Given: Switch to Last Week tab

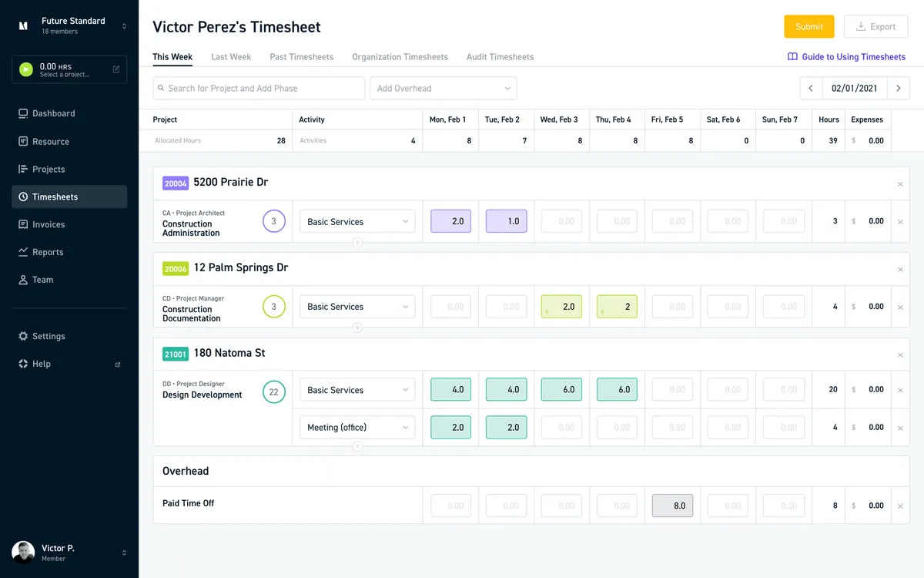Looking at the screenshot, I should tap(231, 57).
